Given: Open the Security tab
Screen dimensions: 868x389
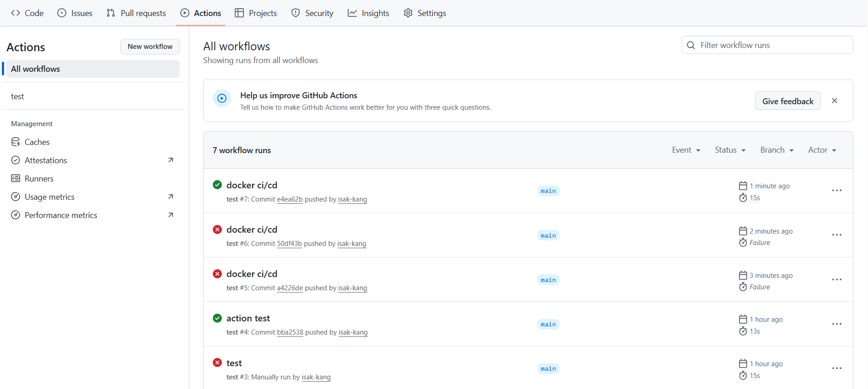Looking at the screenshot, I should 313,13.
